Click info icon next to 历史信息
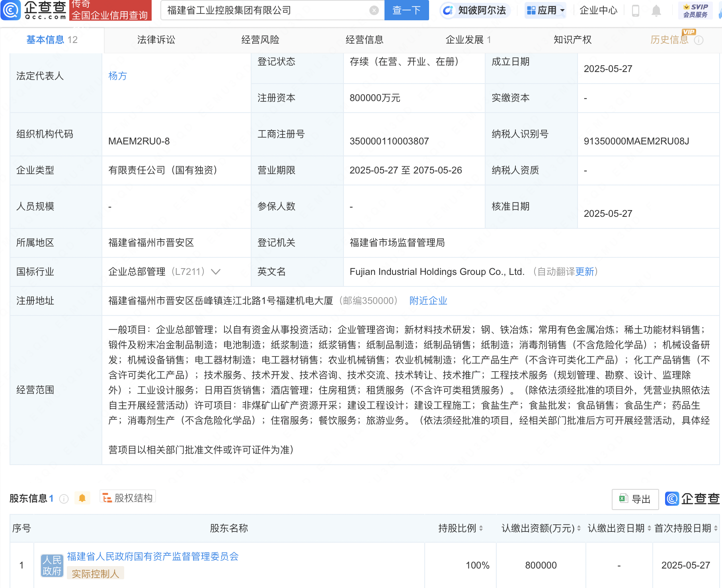The image size is (722, 588). (x=699, y=40)
